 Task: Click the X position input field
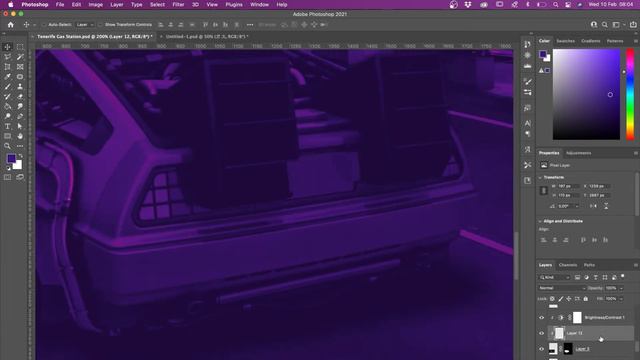pos(600,186)
